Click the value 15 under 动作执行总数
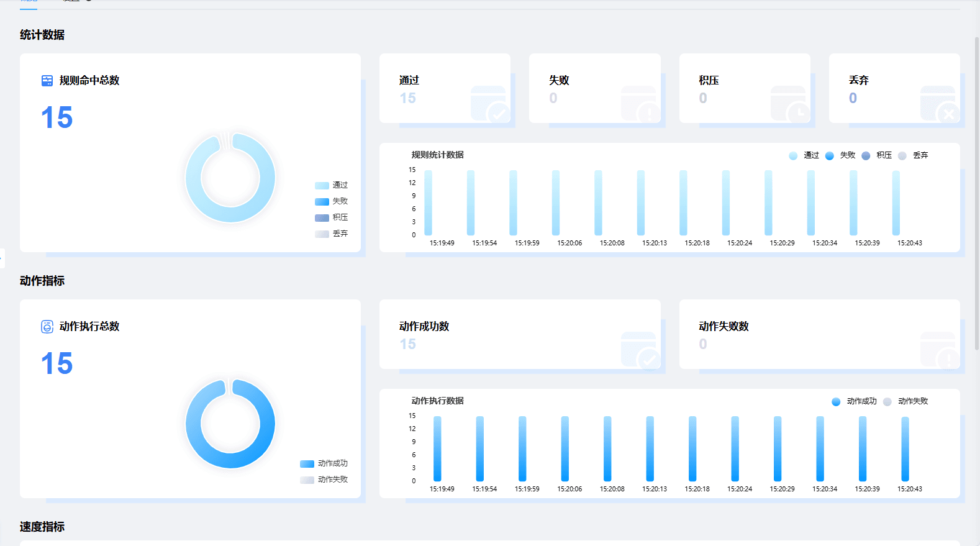 coord(57,363)
